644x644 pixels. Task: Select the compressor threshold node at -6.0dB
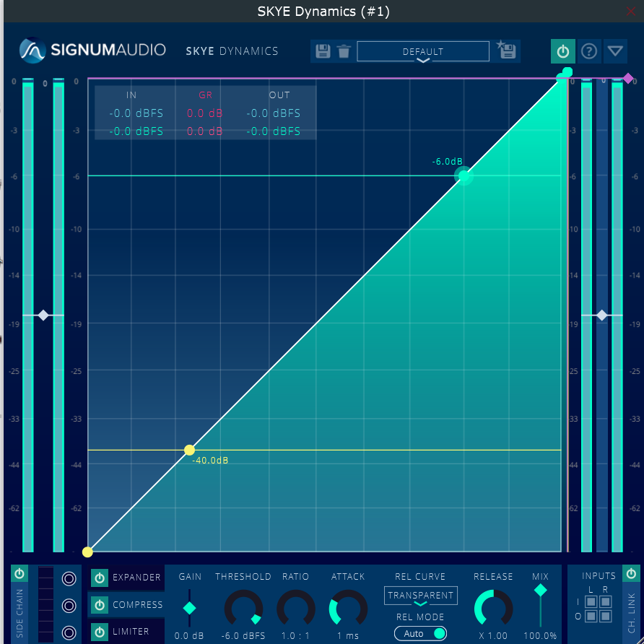tap(464, 175)
